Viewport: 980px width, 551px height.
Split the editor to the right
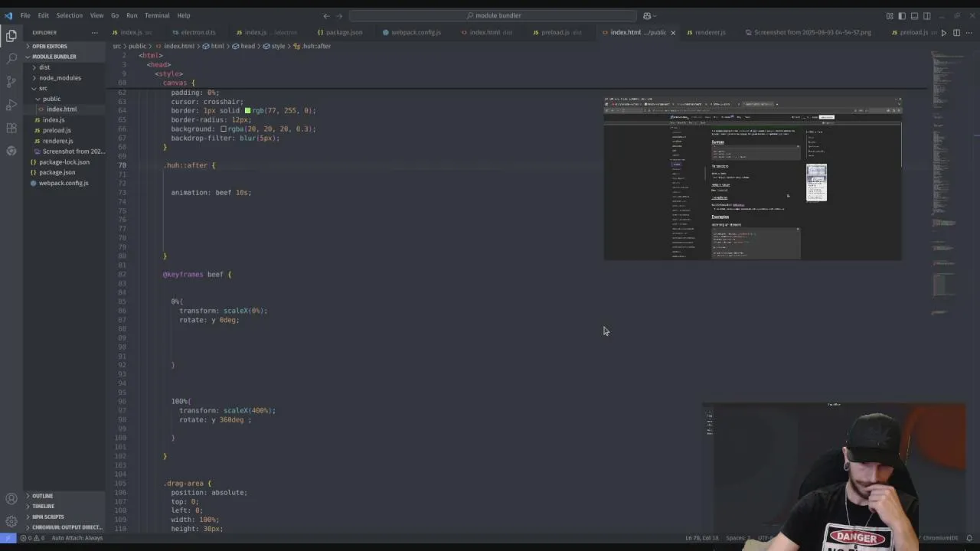tap(956, 32)
